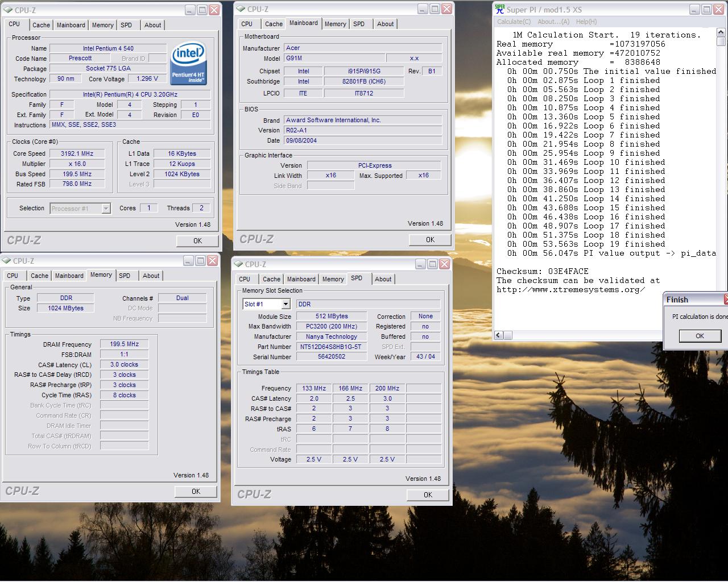Click the BIOS Date 09/08/2004 value
The image size is (728, 582).
click(363, 140)
